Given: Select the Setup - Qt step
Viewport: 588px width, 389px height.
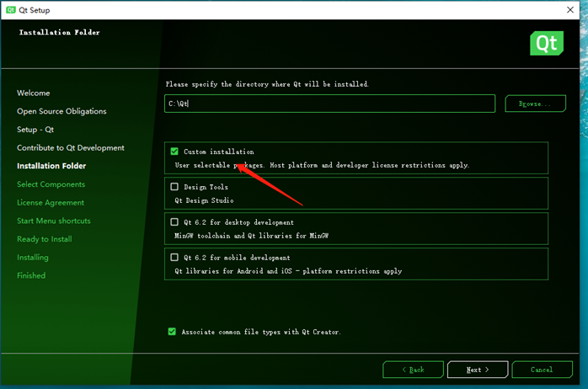Looking at the screenshot, I should coord(35,130).
